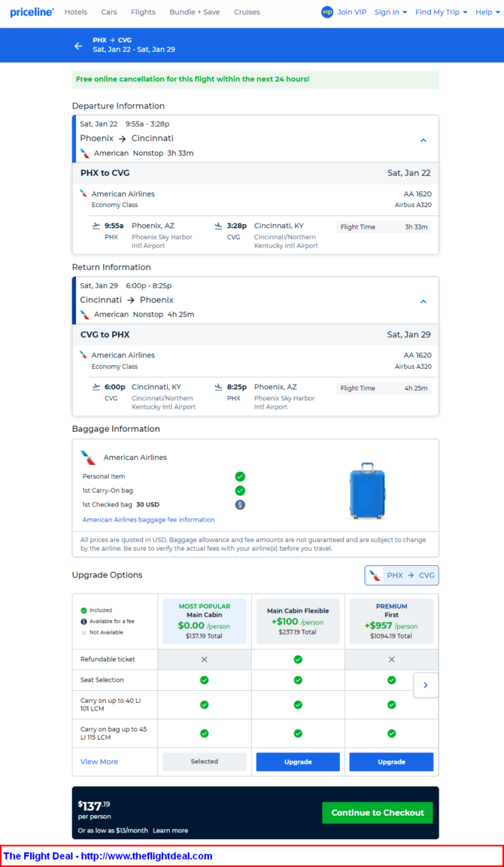
Task: Continue to Checkout
Action: [x=378, y=813]
